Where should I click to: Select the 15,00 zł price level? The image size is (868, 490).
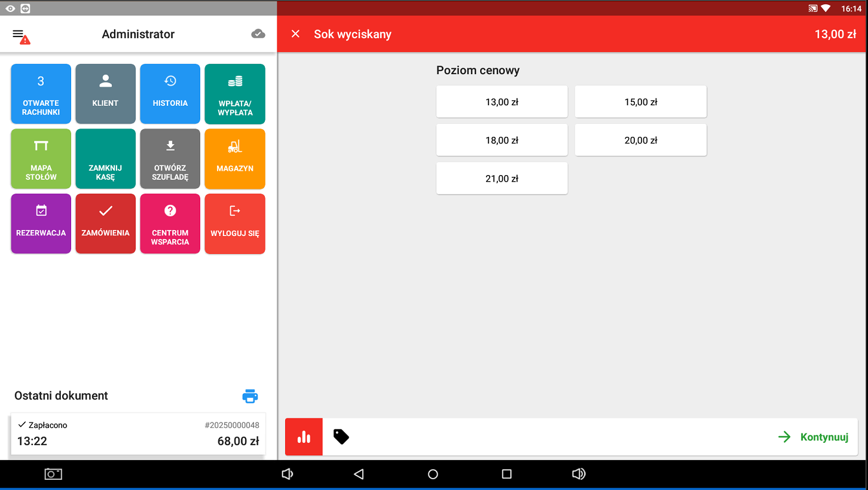[640, 102]
